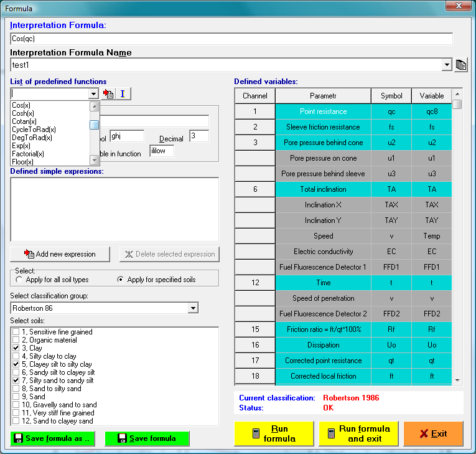476x454 pixels.
Task: Click the green Save formula button
Action: (x=147, y=438)
